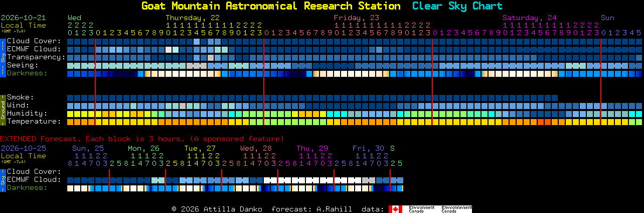Image resolution: width=644 pixels, height=213 pixels.
Task: Select the Mon, 26 extended day header
Action: [143, 148]
